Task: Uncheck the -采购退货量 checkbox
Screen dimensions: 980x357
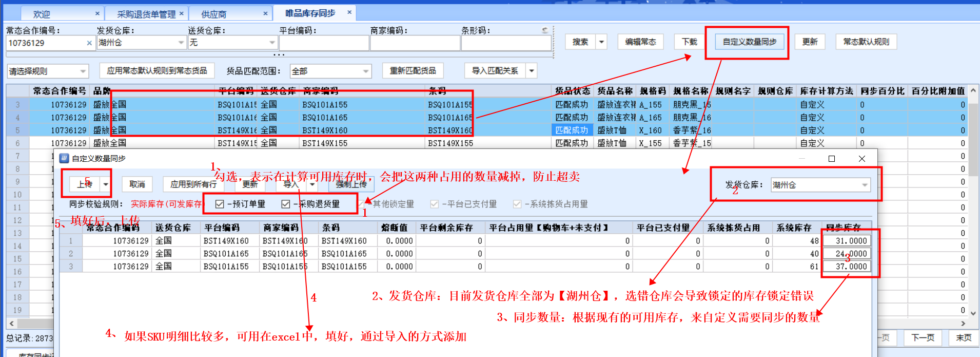Action: tap(286, 204)
